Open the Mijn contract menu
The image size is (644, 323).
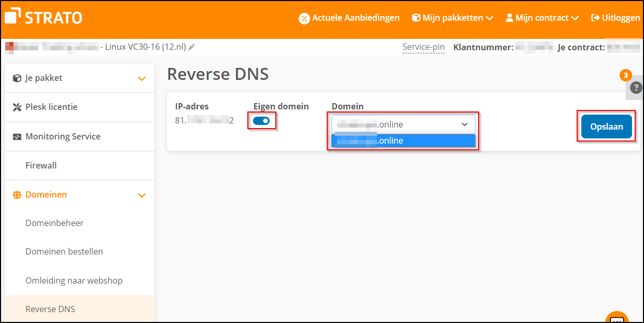coord(542,18)
